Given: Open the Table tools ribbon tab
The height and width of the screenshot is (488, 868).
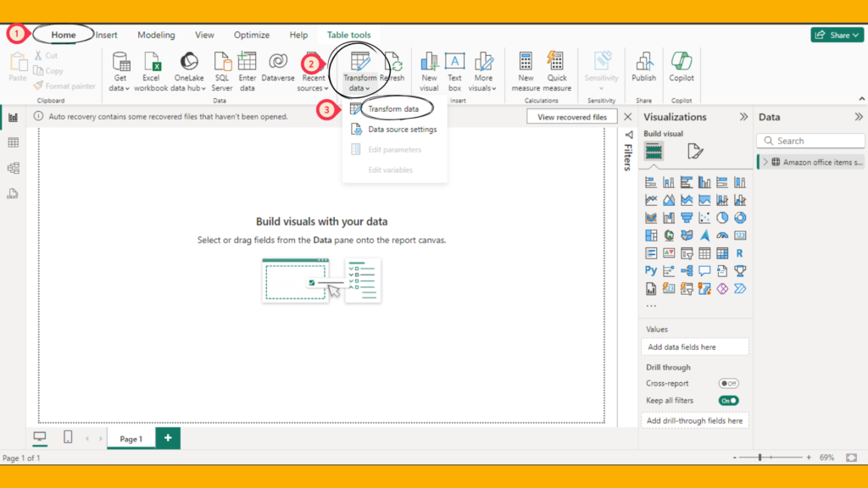Looking at the screenshot, I should coord(348,35).
